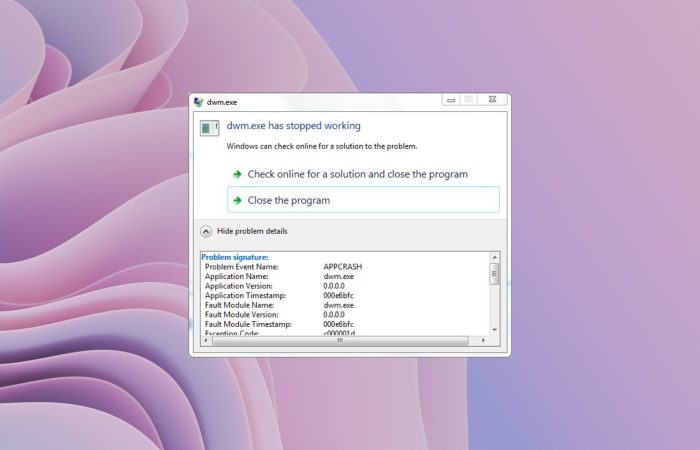Viewport: 700px width, 450px height.
Task: Click the dwm.exe has stopped working heading
Action: point(293,126)
